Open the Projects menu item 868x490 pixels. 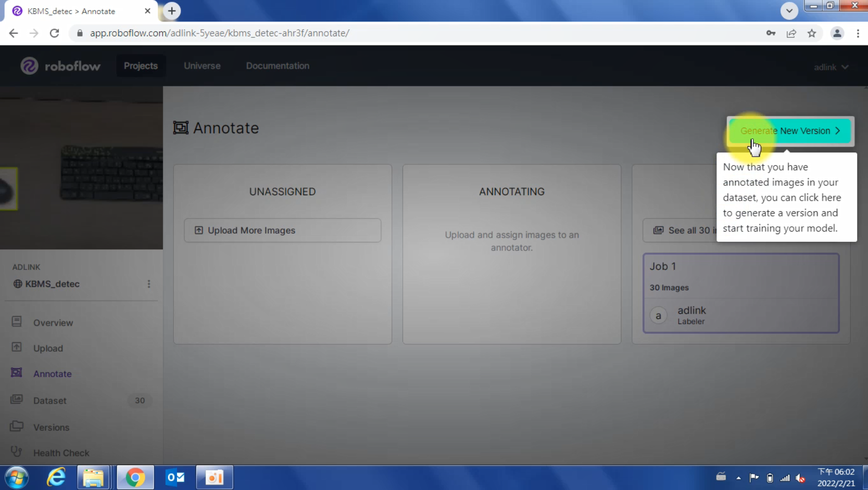pyautogui.click(x=141, y=66)
